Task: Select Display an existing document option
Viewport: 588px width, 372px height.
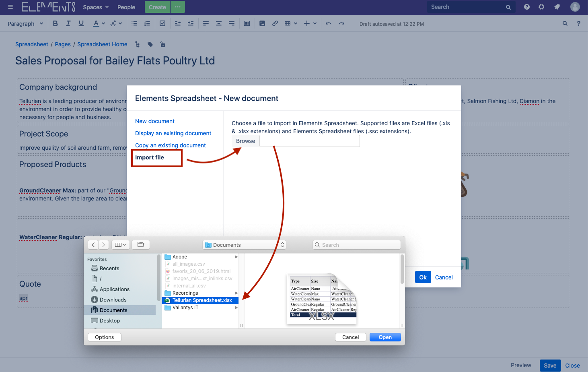Action: pyautogui.click(x=173, y=133)
